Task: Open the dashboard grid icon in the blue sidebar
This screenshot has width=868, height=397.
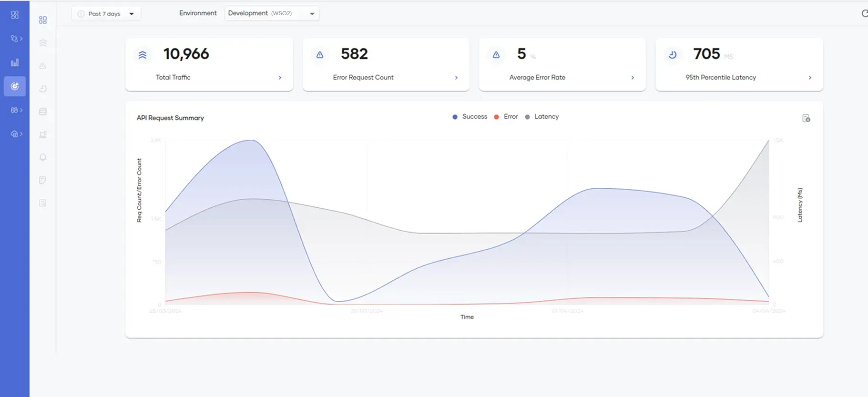Action: [15, 15]
